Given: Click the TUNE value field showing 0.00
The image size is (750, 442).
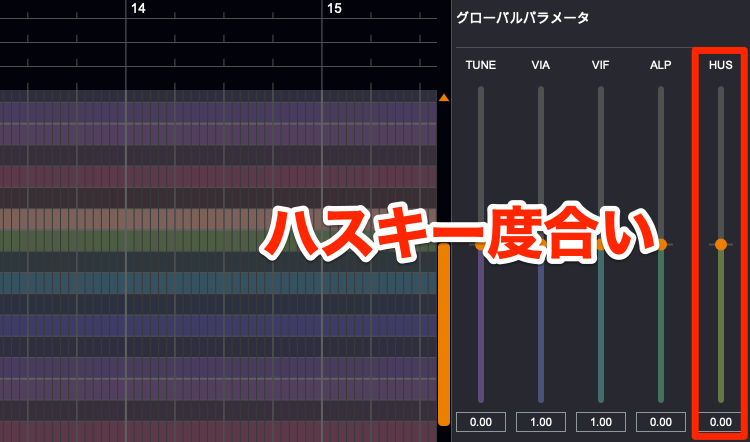Looking at the screenshot, I should [481, 422].
